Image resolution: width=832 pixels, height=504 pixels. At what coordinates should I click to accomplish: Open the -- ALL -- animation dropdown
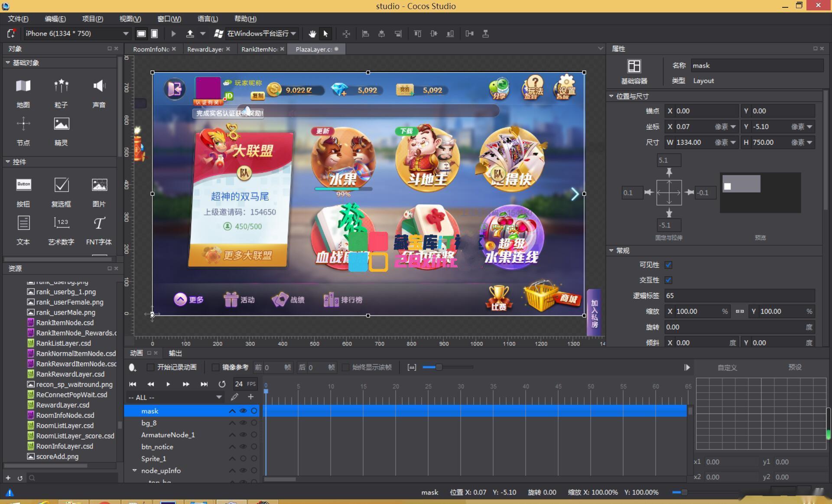(x=219, y=397)
